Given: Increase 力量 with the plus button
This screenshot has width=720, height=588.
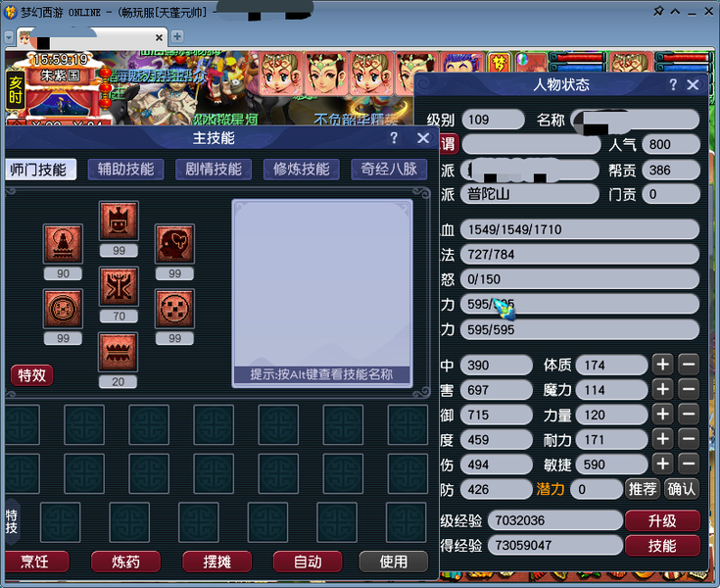Looking at the screenshot, I should pyautogui.click(x=662, y=415).
